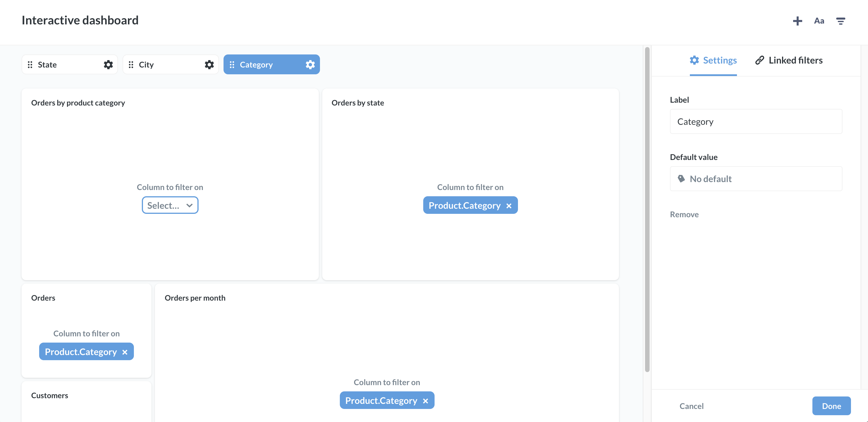Viewport: 868px width, 422px height.
Task: Click into the Label input field
Action: coord(756,122)
